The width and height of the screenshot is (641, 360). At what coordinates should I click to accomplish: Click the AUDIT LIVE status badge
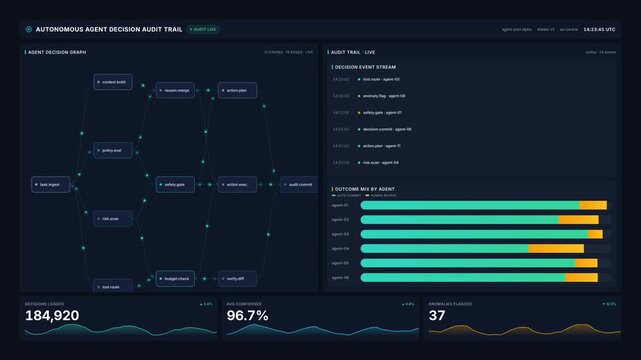203,29
